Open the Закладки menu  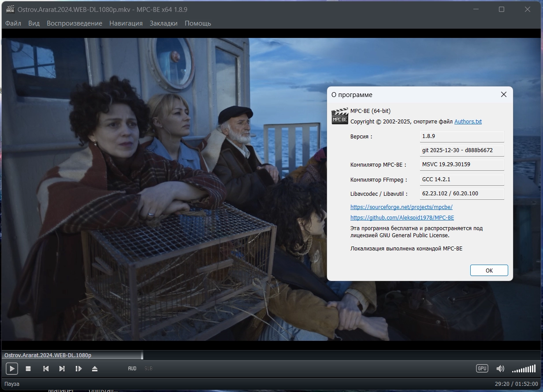164,23
